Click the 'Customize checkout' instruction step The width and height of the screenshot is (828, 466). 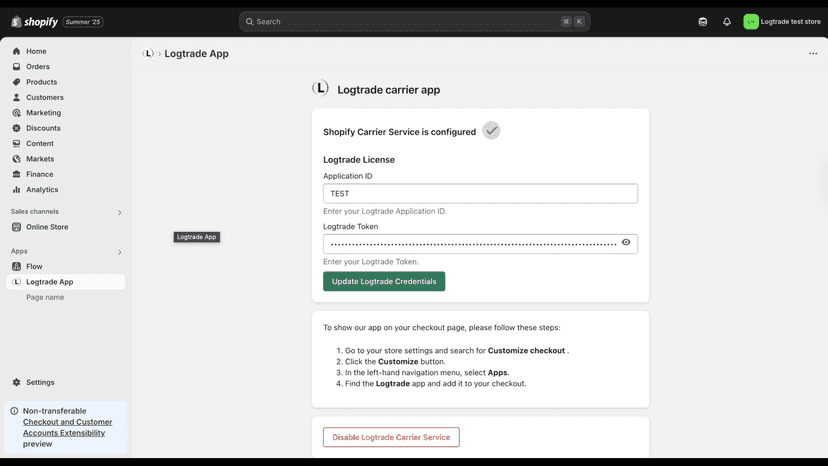[457, 350]
